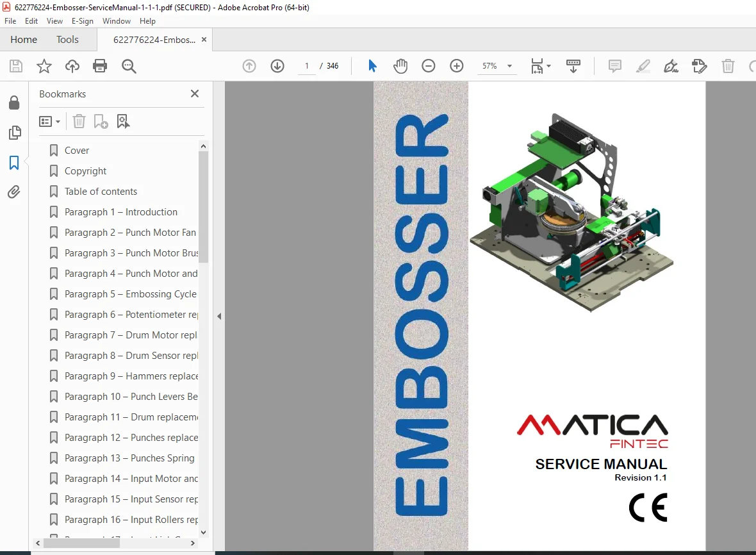Close the 622776224-Embos... document tab
Screen dimensions: 756x555
(204, 40)
